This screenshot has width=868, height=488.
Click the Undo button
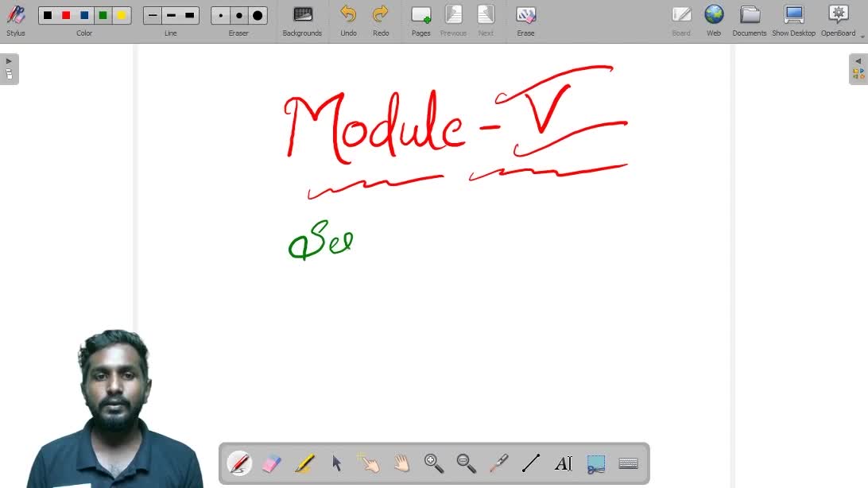[348, 20]
